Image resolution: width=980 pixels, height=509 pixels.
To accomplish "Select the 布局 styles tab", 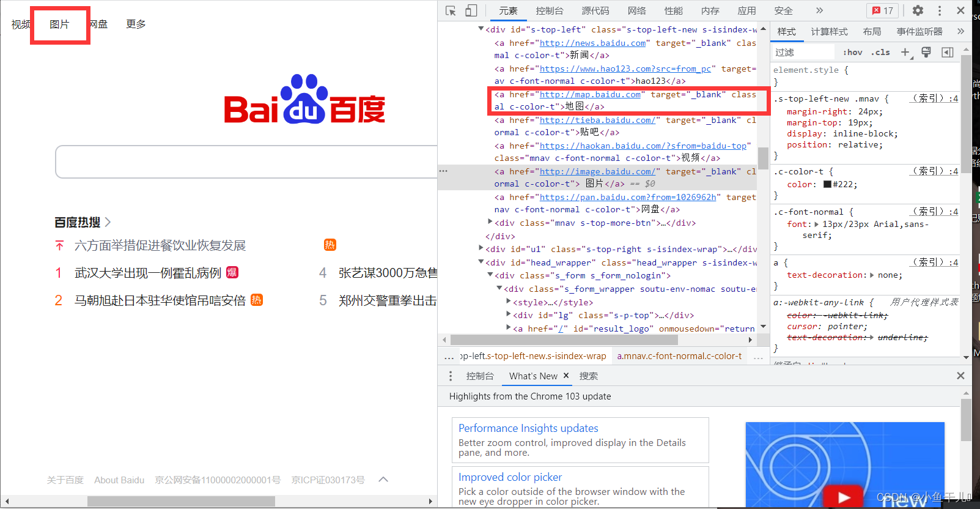I will pyautogui.click(x=872, y=31).
